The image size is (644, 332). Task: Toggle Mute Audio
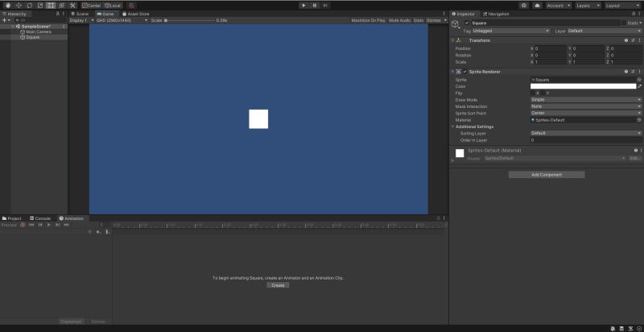[x=399, y=20]
